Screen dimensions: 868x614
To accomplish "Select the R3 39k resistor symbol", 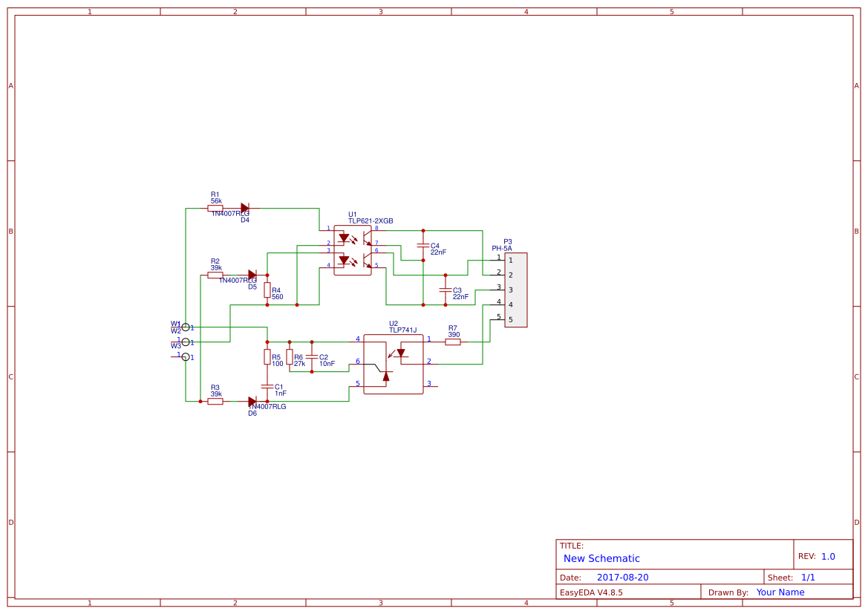I will point(215,401).
